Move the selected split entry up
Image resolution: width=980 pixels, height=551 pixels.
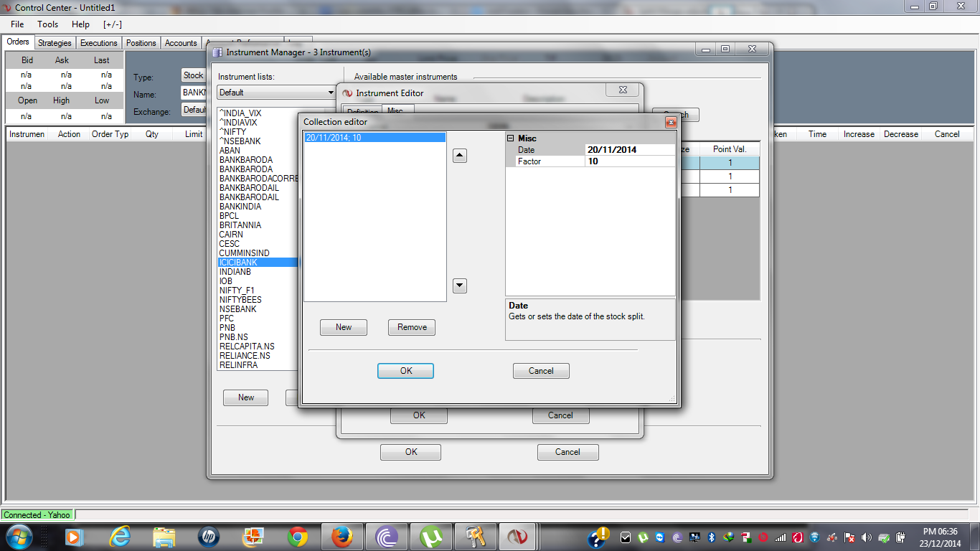(460, 156)
